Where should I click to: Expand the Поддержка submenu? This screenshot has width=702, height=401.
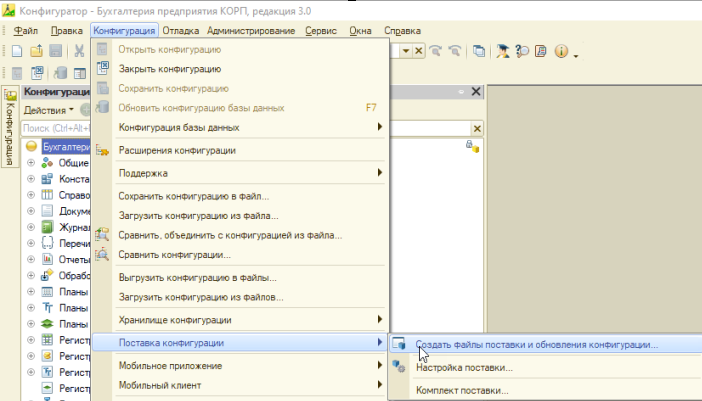pyautogui.click(x=240, y=173)
